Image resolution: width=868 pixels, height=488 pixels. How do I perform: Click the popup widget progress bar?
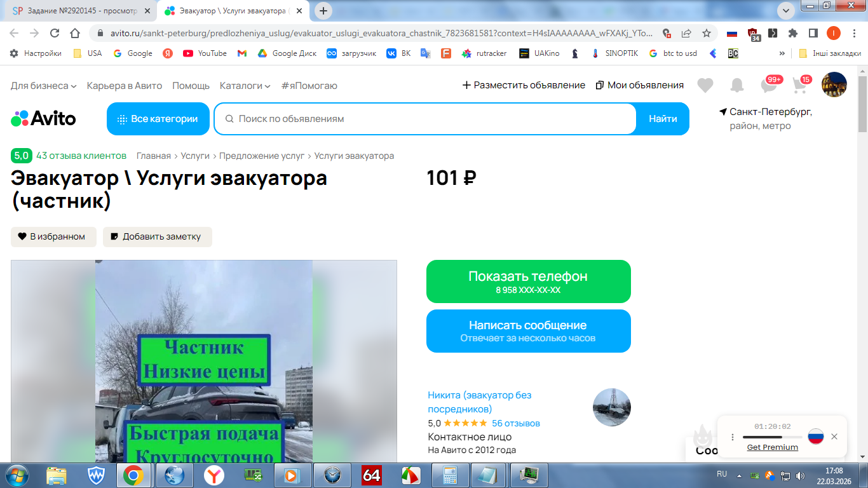(773, 437)
